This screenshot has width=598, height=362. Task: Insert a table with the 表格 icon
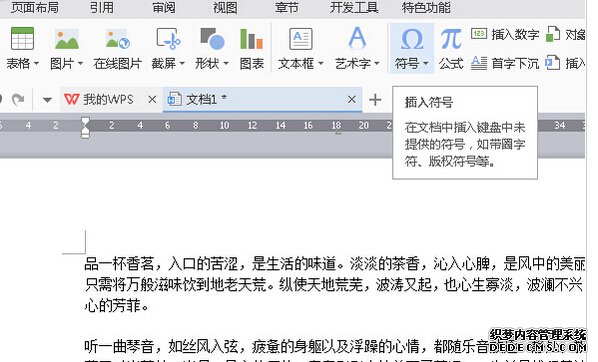[x=22, y=39]
